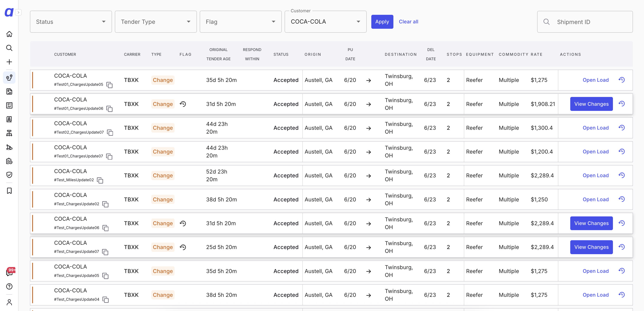Open Load for #Test02_ChargesUpdate07
This screenshot has height=311, width=644.
596,128
